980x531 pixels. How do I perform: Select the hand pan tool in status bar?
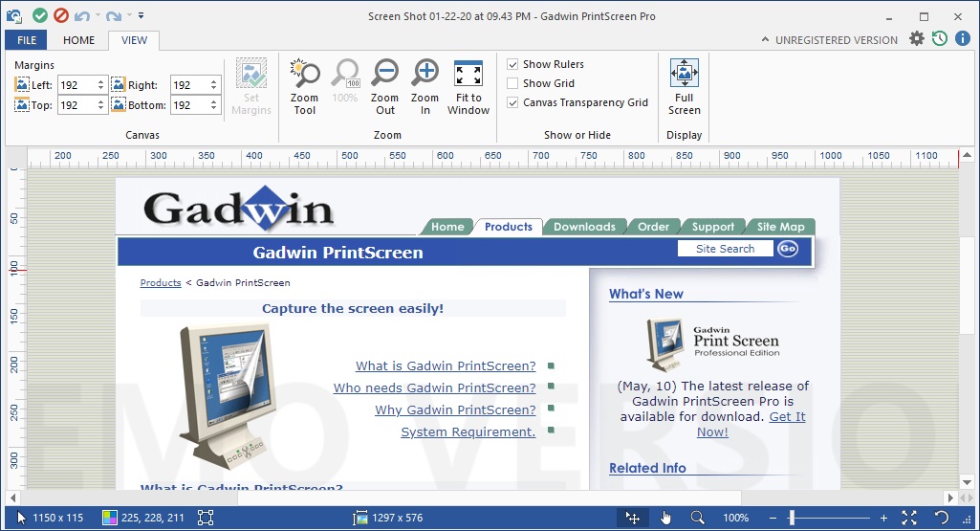pyautogui.click(x=665, y=518)
